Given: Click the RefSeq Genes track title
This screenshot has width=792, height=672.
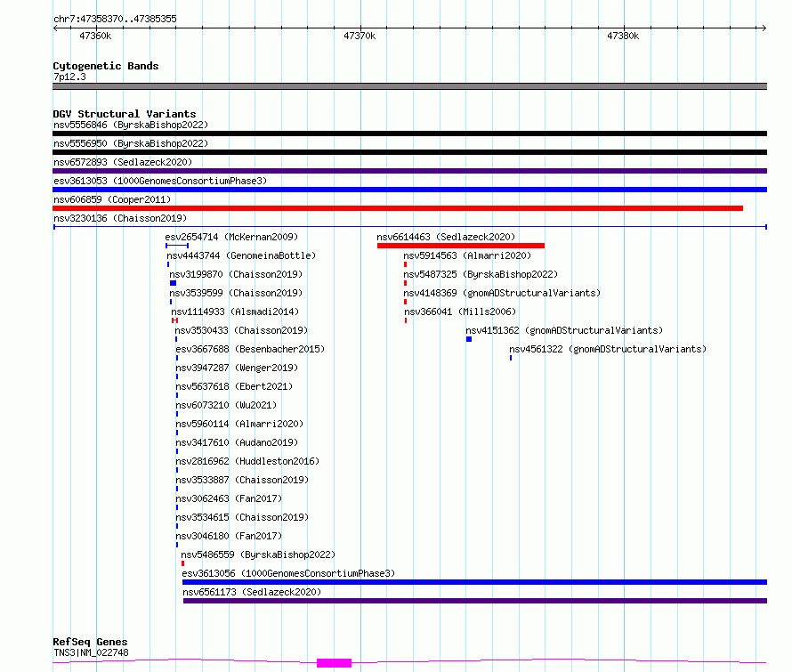Looking at the screenshot, I should pyautogui.click(x=90, y=642).
